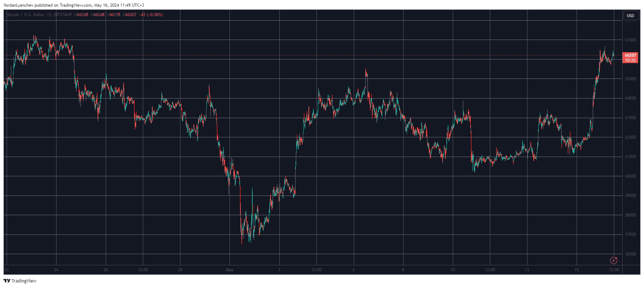The image size is (644, 287).
Task: Click the YordanLyanchev published caption text
Action: tap(74, 5)
